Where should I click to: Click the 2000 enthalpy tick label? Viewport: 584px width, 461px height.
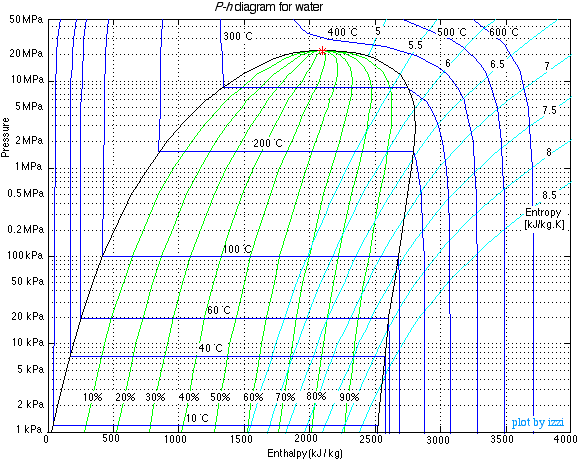coord(306,438)
